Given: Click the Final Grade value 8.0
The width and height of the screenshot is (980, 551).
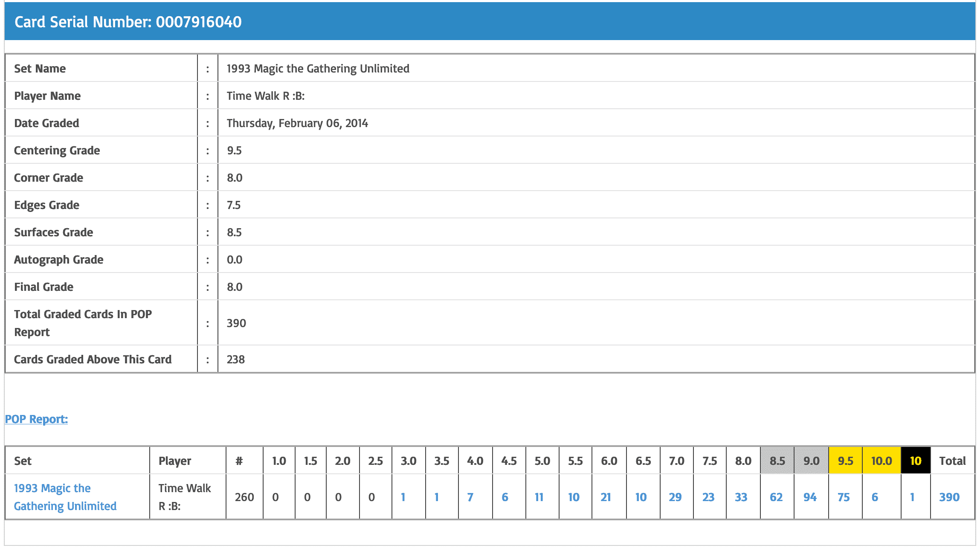Looking at the screenshot, I should [235, 287].
